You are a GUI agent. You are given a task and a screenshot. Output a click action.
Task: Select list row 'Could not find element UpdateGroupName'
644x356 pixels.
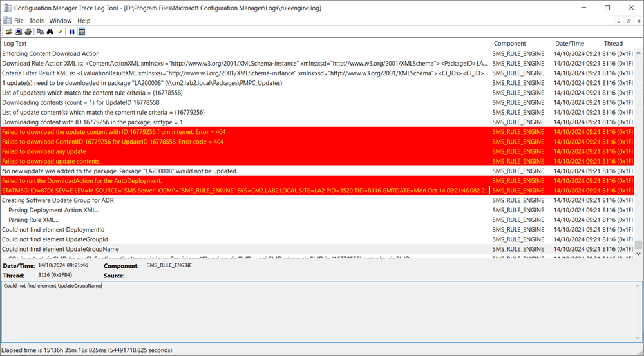[x=317, y=249]
